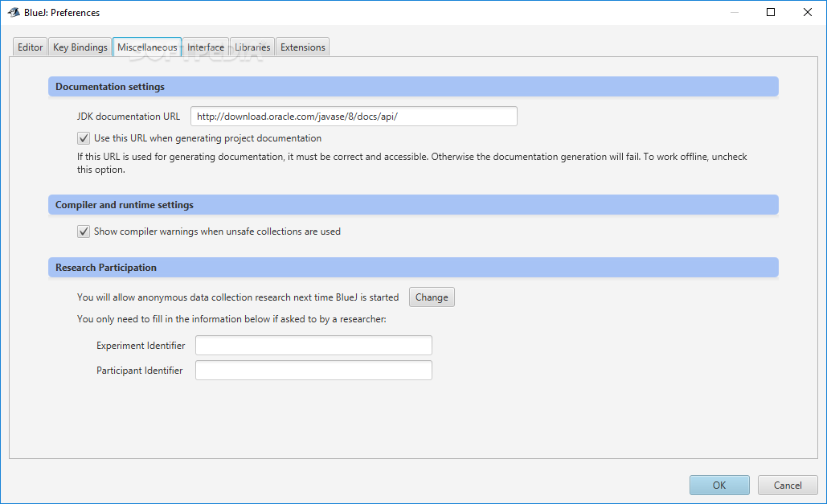The height and width of the screenshot is (504, 827).
Task: Cancel the Preferences dialog
Action: click(x=788, y=485)
